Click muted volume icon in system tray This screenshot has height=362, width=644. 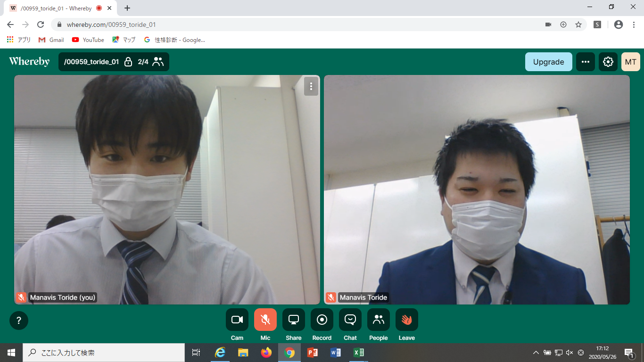coord(570,353)
